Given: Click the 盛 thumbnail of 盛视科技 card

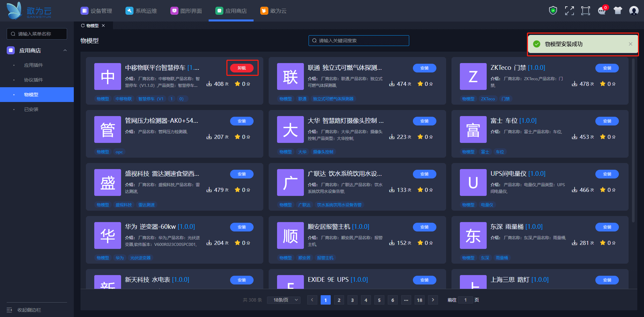Looking at the screenshot, I should pyautogui.click(x=108, y=182).
